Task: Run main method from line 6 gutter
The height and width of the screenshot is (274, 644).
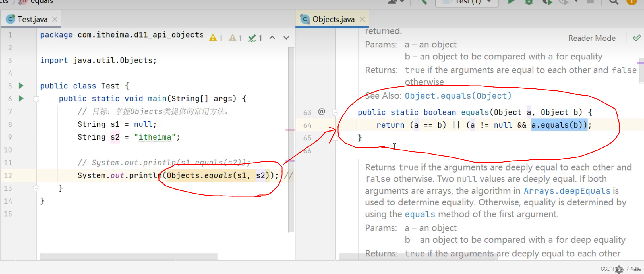Action: [x=21, y=98]
